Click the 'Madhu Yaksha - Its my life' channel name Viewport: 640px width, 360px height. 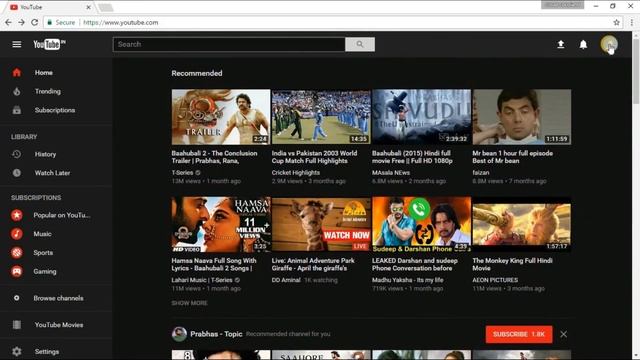point(407,280)
